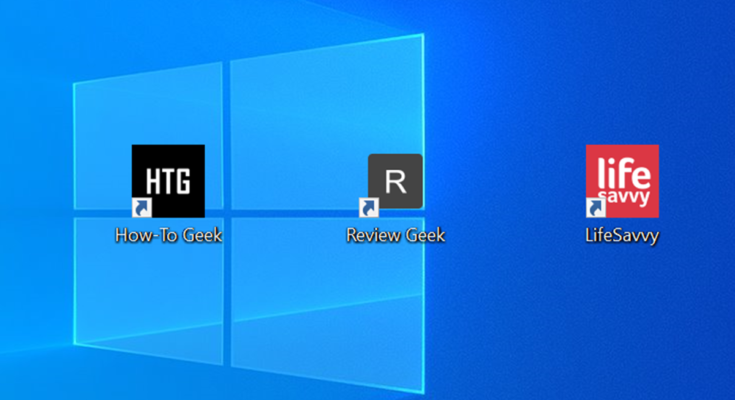Click the "LifeSavvy" text label
735x400 pixels.
point(622,237)
